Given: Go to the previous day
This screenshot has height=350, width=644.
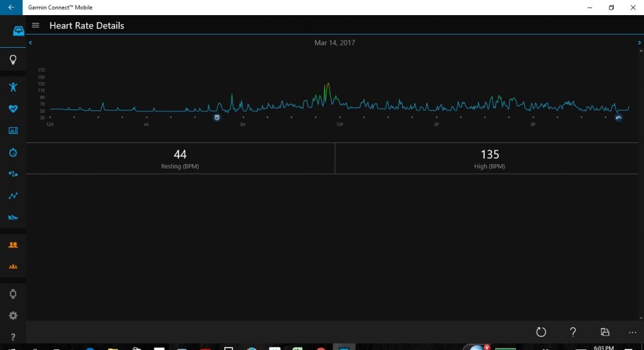Looking at the screenshot, I should point(30,42).
